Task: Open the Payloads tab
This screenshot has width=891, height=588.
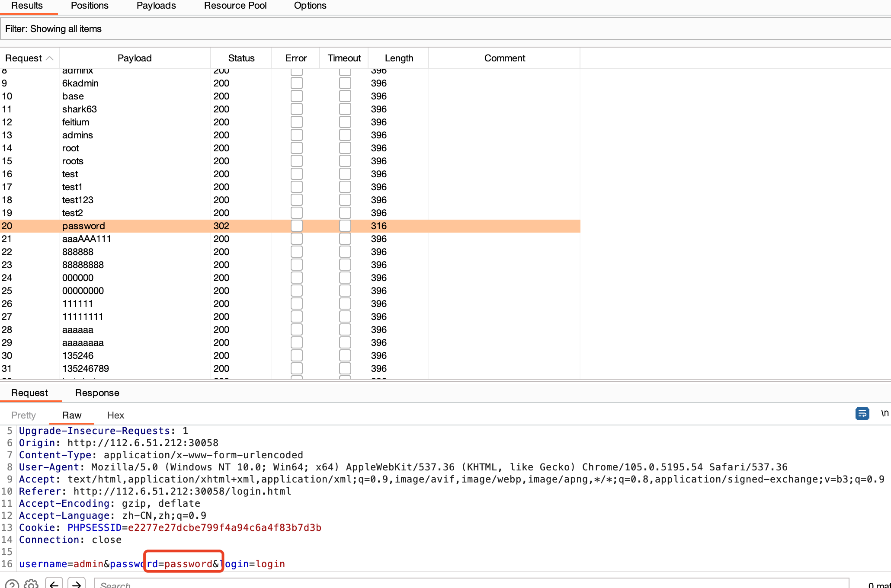Action: click(x=156, y=6)
